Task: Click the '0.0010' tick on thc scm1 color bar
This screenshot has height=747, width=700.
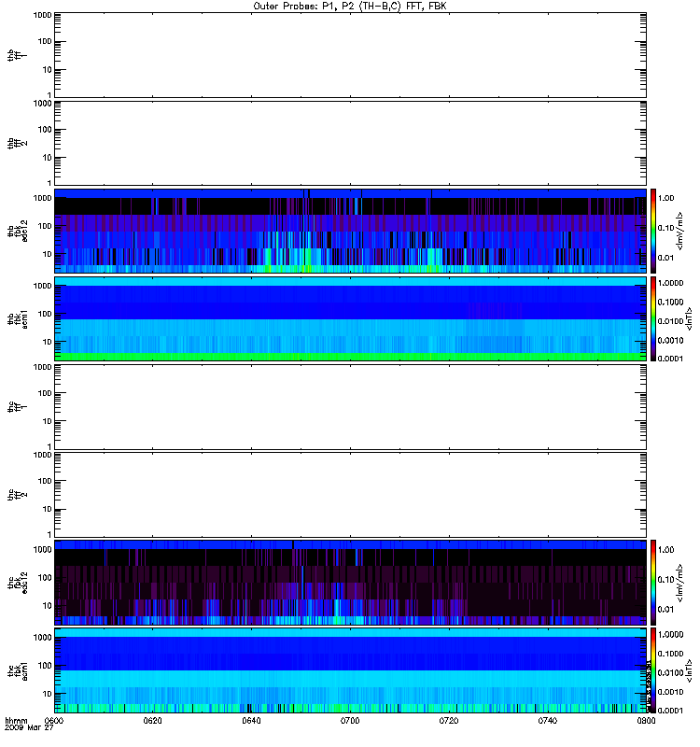Action: pos(670,692)
